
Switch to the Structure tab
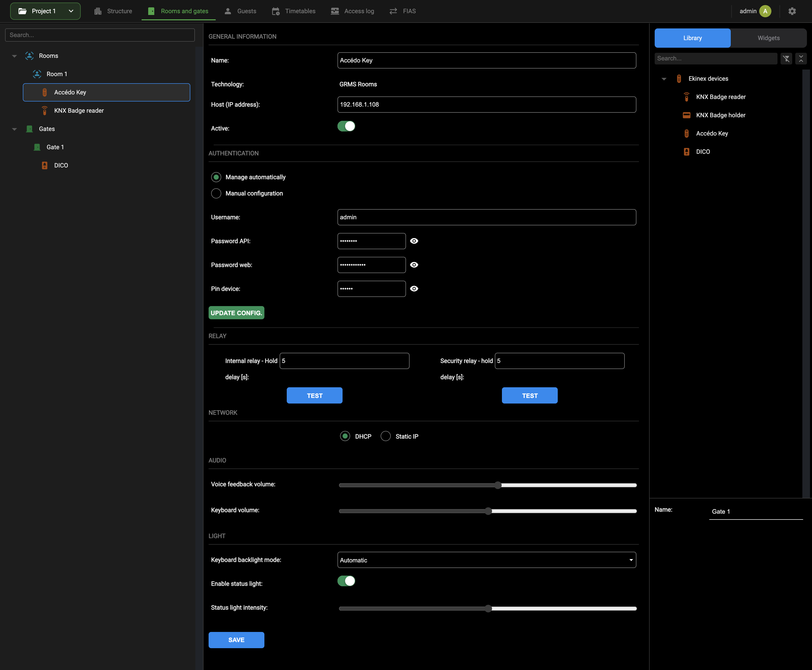(113, 11)
